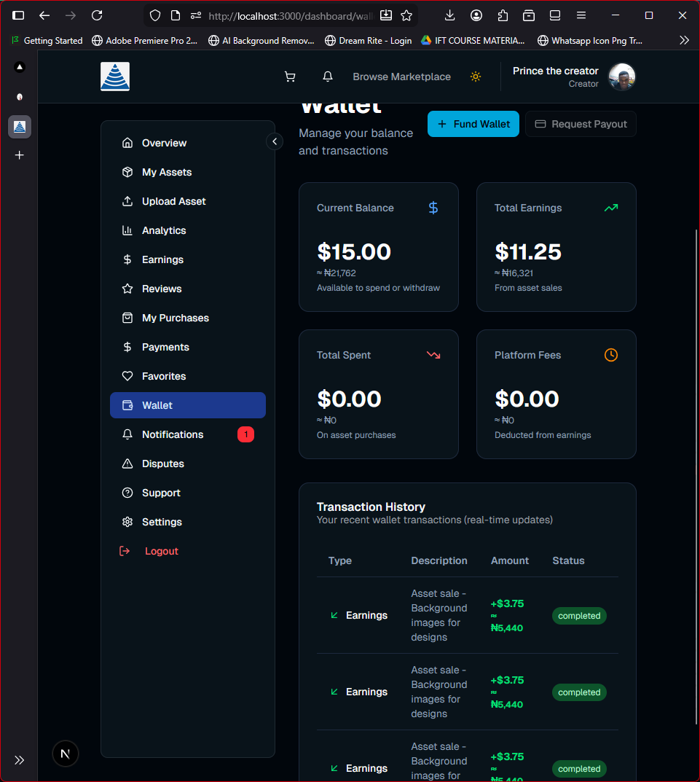Click the site logo in header
The image size is (700, 782).
(x=115, y=77)
